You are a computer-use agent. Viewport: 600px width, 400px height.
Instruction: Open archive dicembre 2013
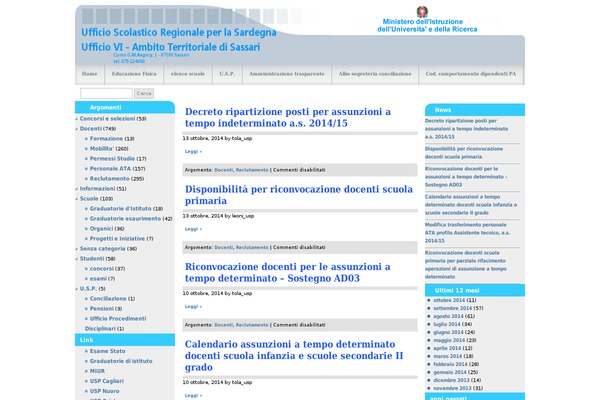pos(451,380)
